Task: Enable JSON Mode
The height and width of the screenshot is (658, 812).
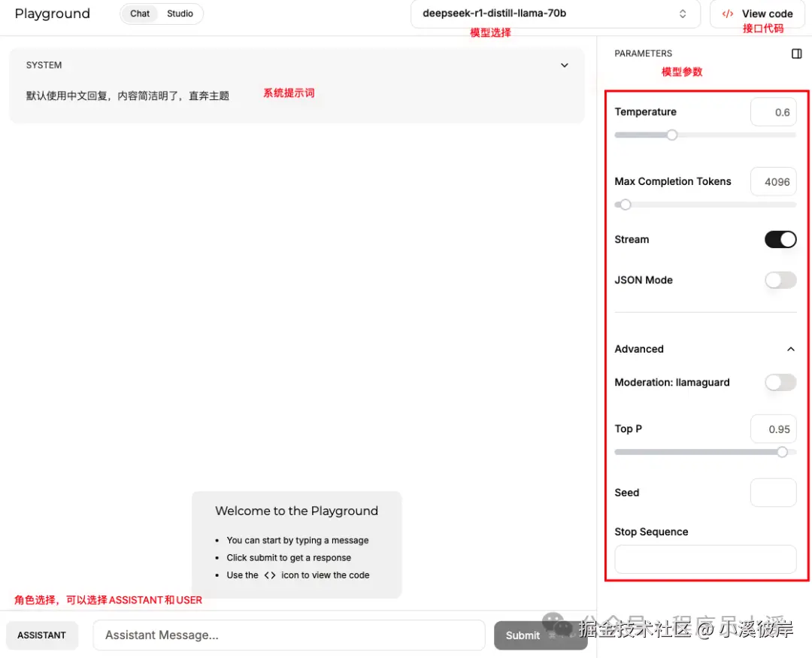Action: click(x=780, y=280)
